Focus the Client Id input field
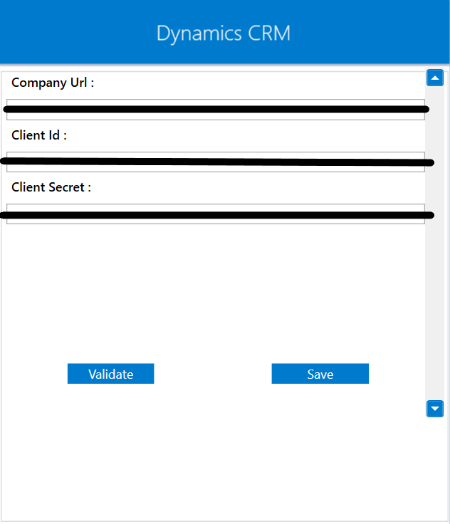450x524 pixels. point(215,162)
